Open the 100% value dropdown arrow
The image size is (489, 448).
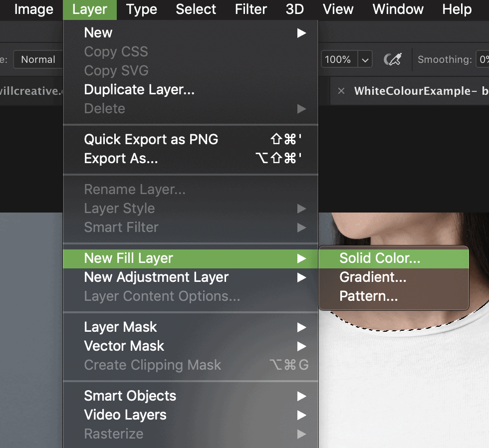click(x=365, y=59)
